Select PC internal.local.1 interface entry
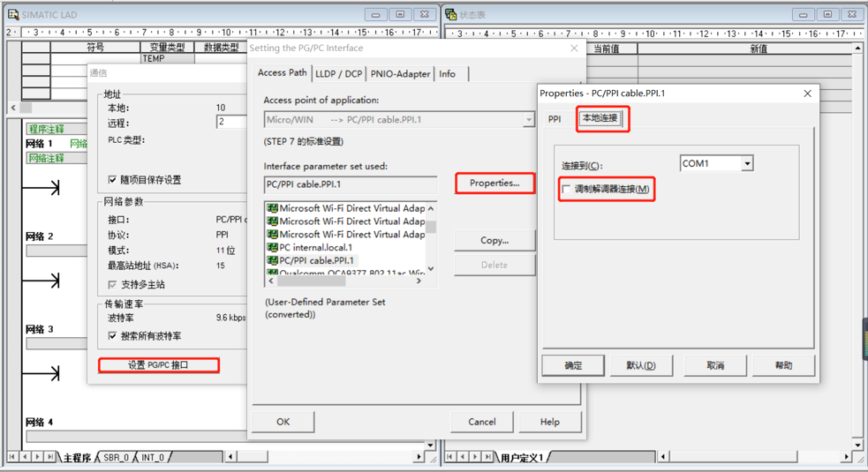Screen dimensions: 868x472 click(x=310, y=247)
